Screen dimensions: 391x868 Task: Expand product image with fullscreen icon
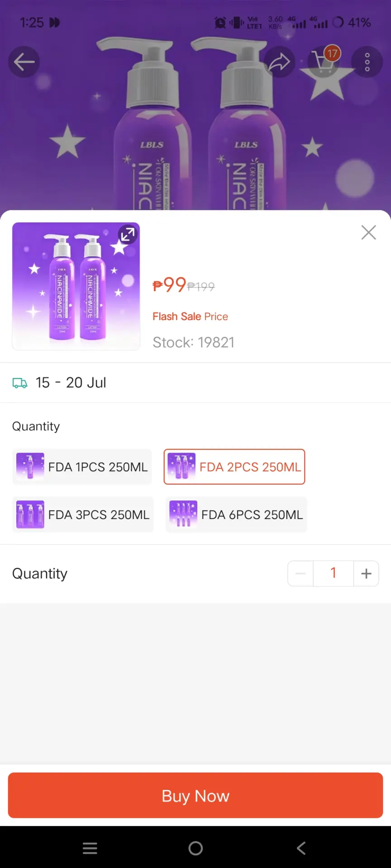128,234
